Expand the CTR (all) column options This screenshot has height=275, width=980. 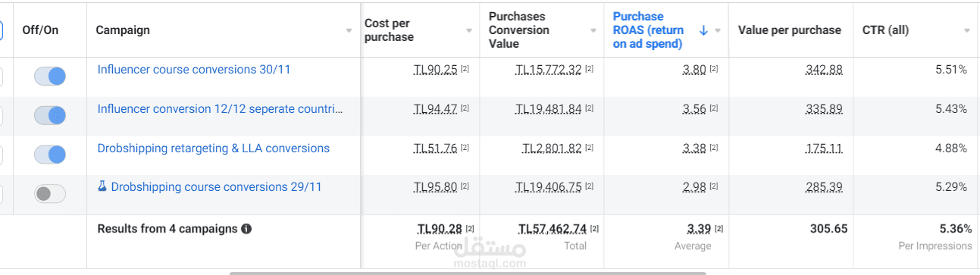click(967, 30)
